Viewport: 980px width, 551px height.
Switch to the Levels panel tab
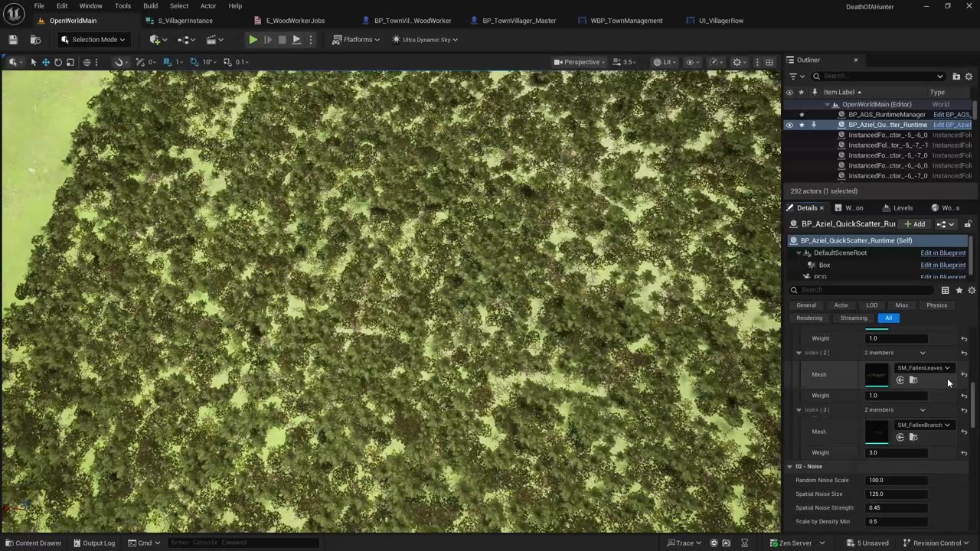(897, 208)
